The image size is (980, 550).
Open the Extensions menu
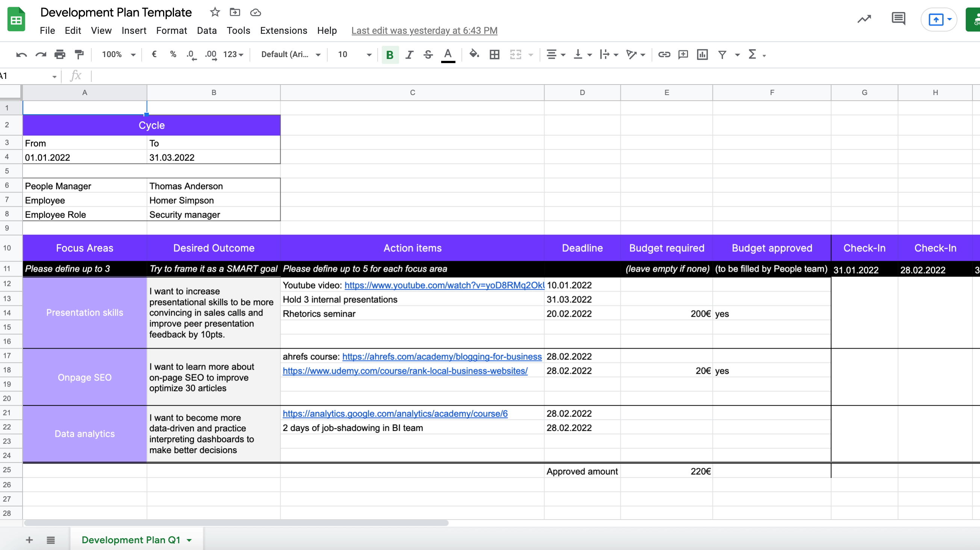(x=283, y=30)
